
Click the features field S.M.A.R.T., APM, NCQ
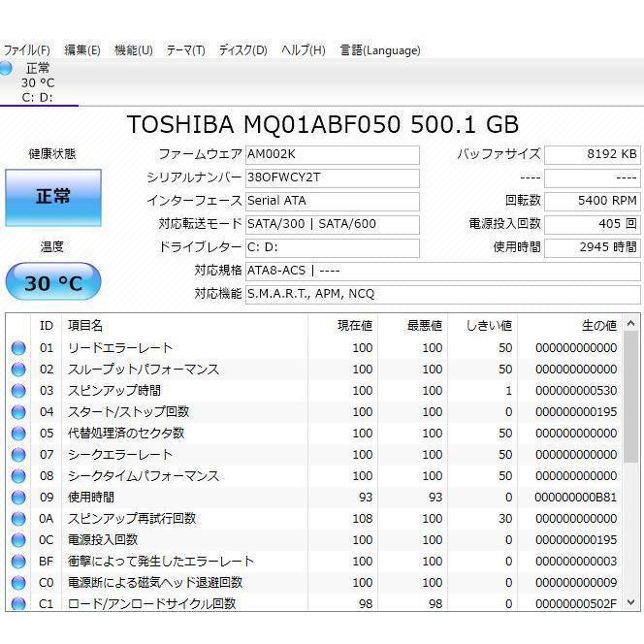(442, 295)
